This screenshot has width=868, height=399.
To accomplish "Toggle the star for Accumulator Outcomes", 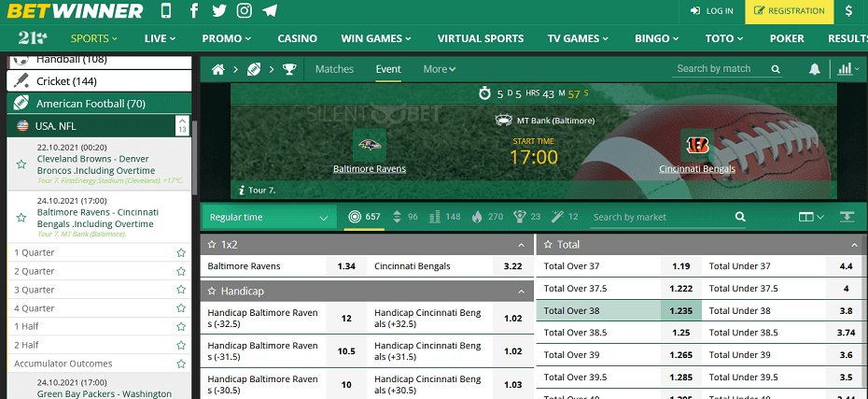I will pos(180,364).
